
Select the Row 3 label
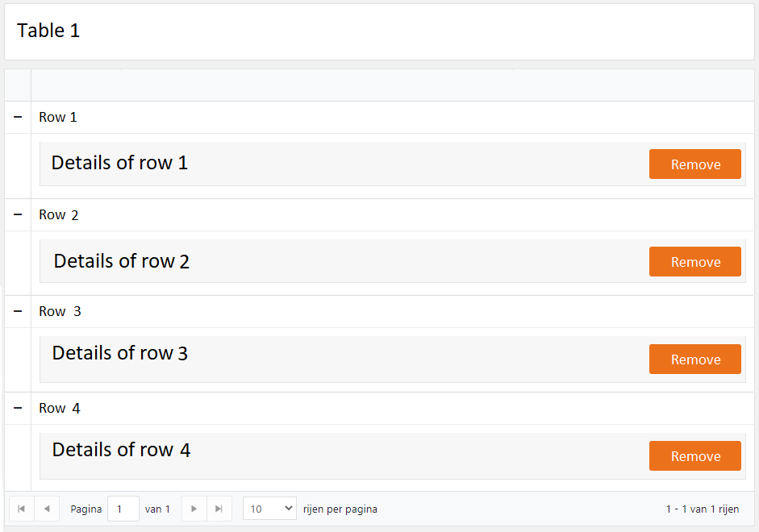60,312
